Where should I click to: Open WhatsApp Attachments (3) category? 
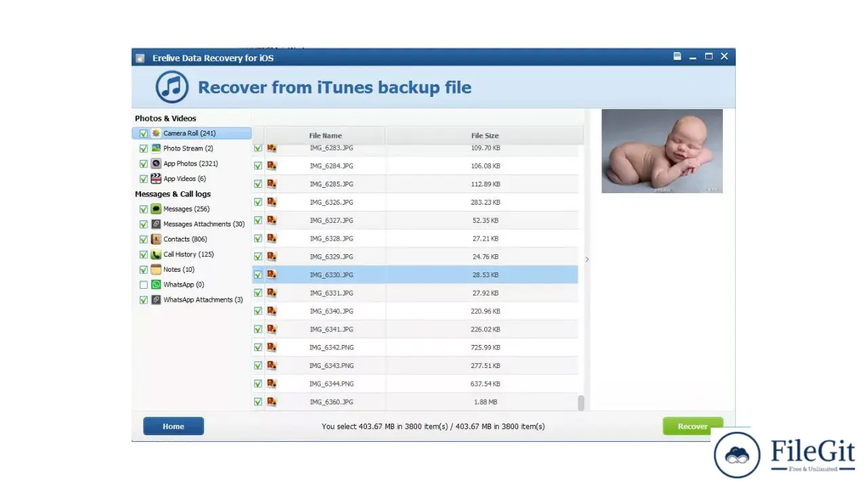pos(203,300)
